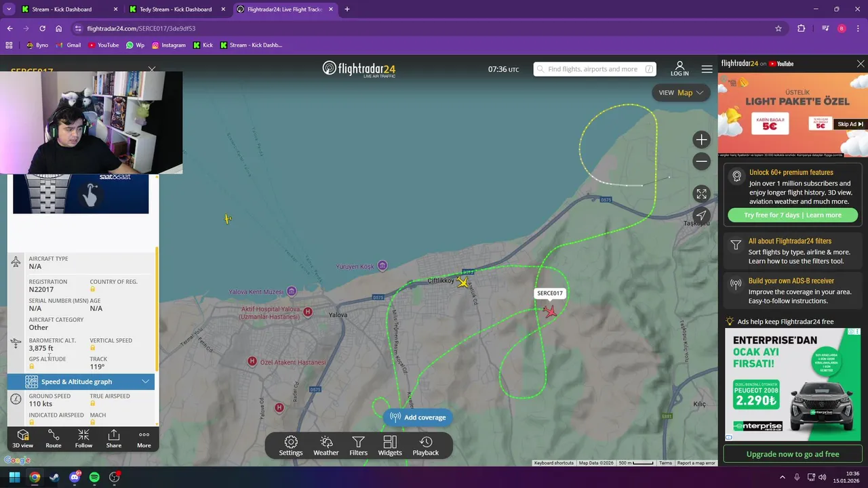Launch the 3D view of the aircraft
Image resolution: width=868 pixels, height=488 pixels.
click(x=22, y=439)
